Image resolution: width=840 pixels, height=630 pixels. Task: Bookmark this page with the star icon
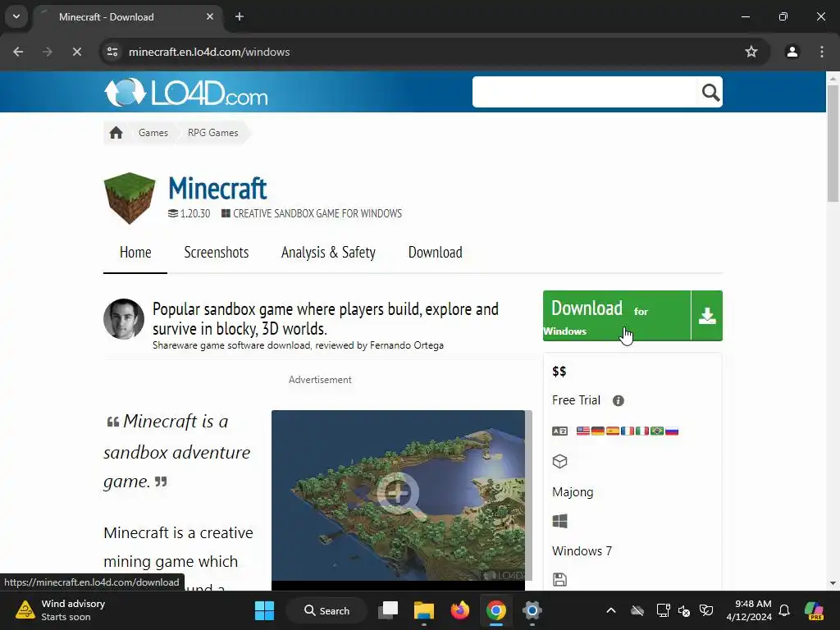tap(751, 52)
